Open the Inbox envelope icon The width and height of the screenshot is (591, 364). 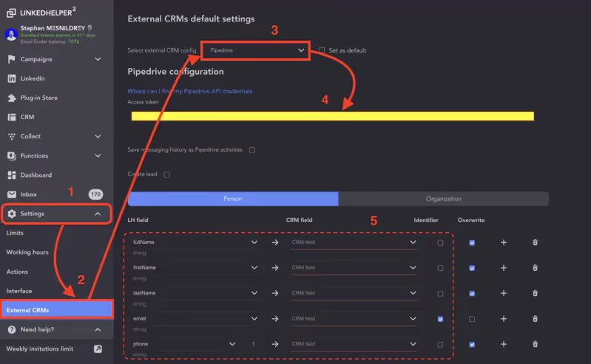click(12, 195)
